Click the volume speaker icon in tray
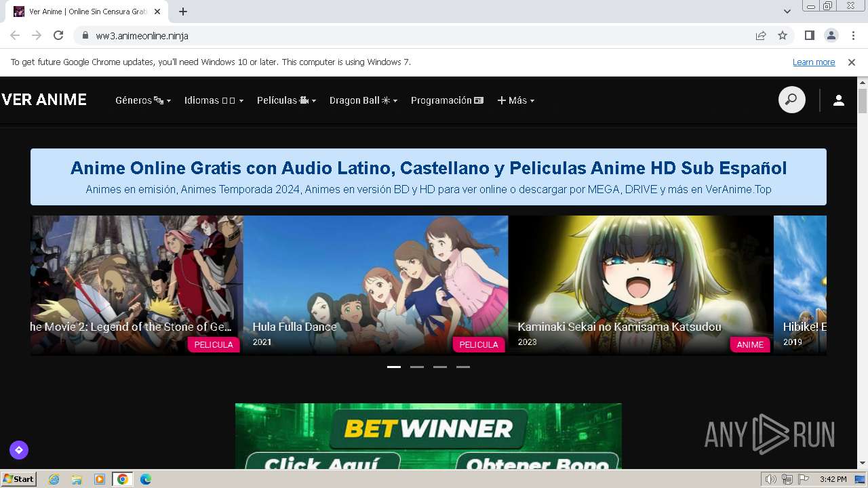Screen dimensions: 868x488 point(771,479)
